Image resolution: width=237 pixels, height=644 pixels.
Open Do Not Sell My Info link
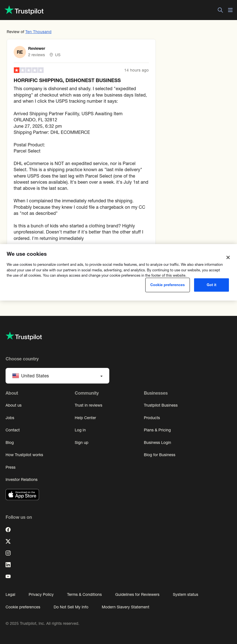tap(71, 607)
